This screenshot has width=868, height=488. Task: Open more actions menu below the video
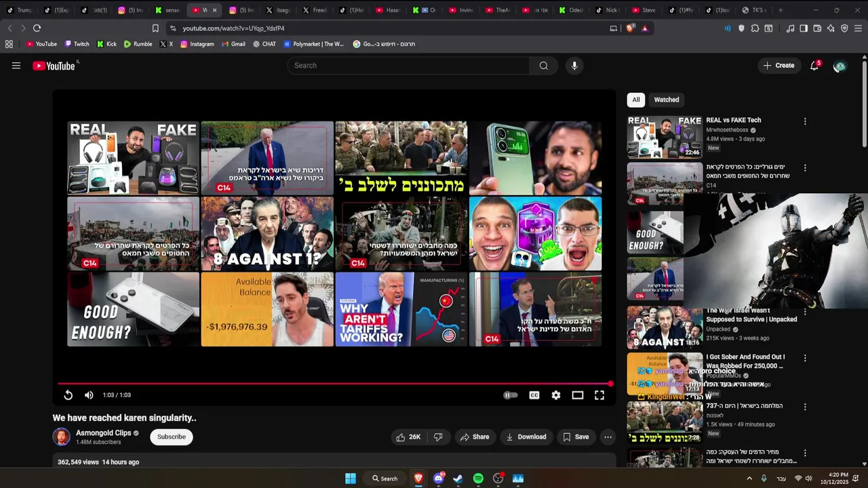[608, 437]
